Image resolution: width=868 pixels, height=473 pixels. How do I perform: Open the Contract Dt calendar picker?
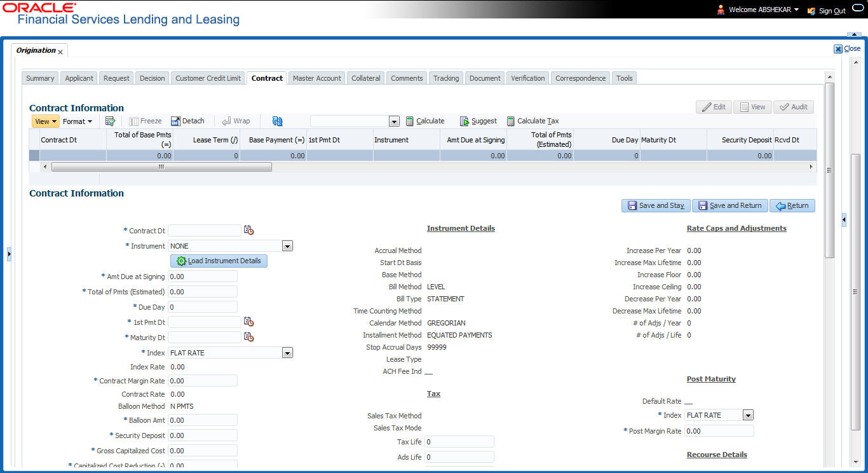point(248,231)
